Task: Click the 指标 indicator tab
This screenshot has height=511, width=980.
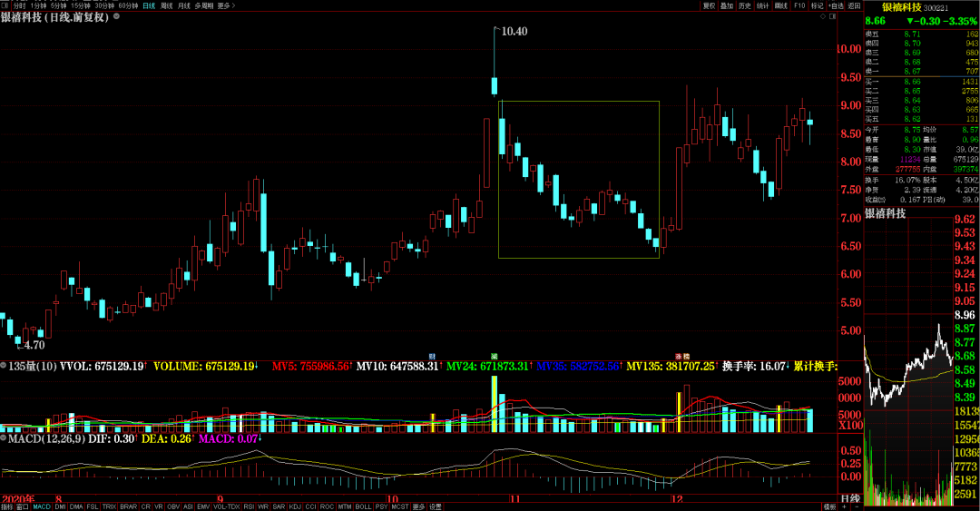Action: [x=7, y=506]
